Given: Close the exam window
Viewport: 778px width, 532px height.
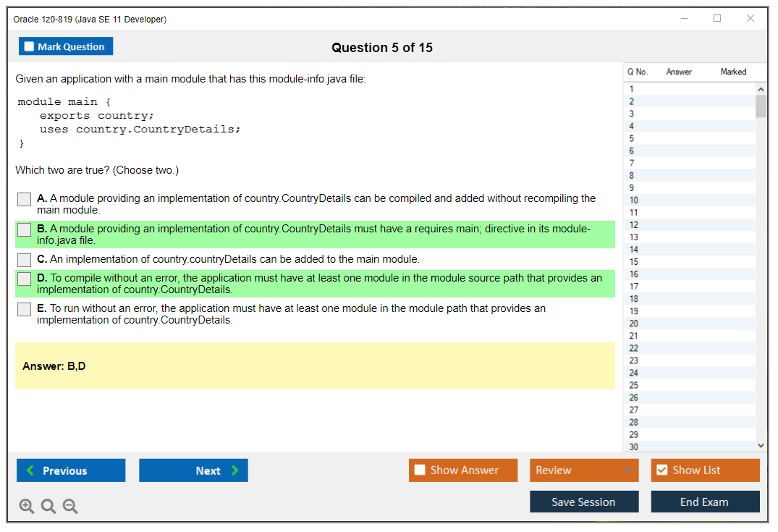Looking at the screenshot, I should tap(750, 19).
